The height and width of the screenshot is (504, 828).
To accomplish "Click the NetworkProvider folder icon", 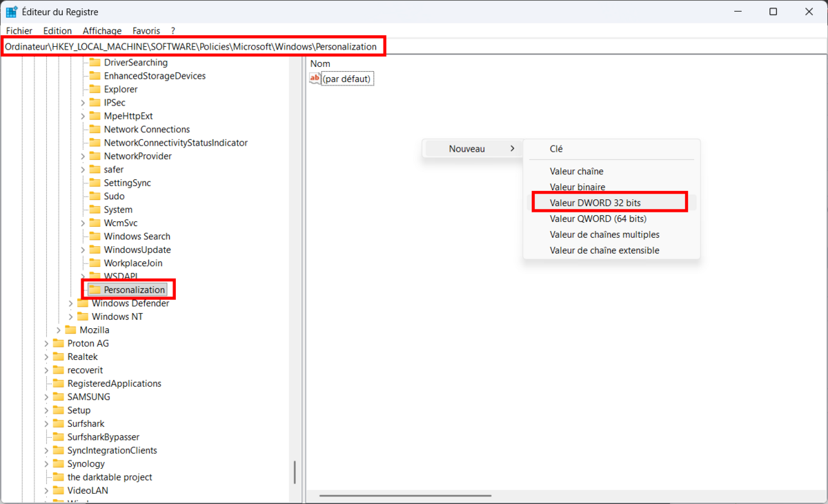I will pyautogui.click(x=95, y=157).
